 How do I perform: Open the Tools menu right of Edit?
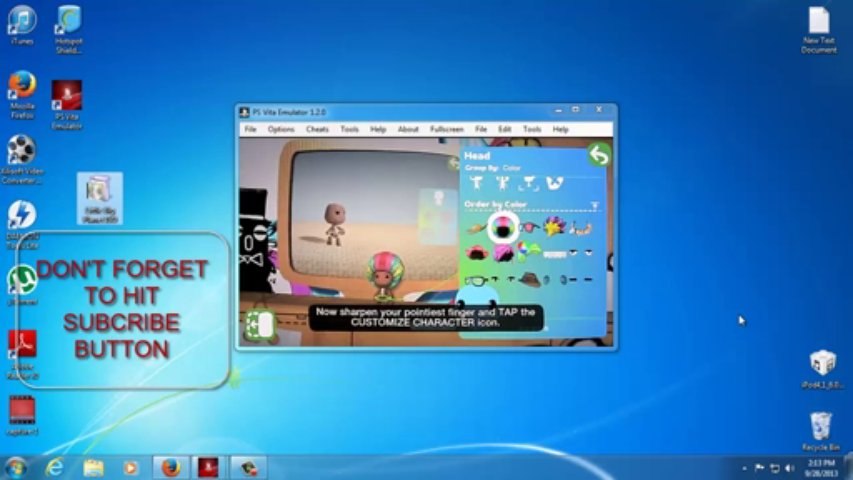point(532,129)
